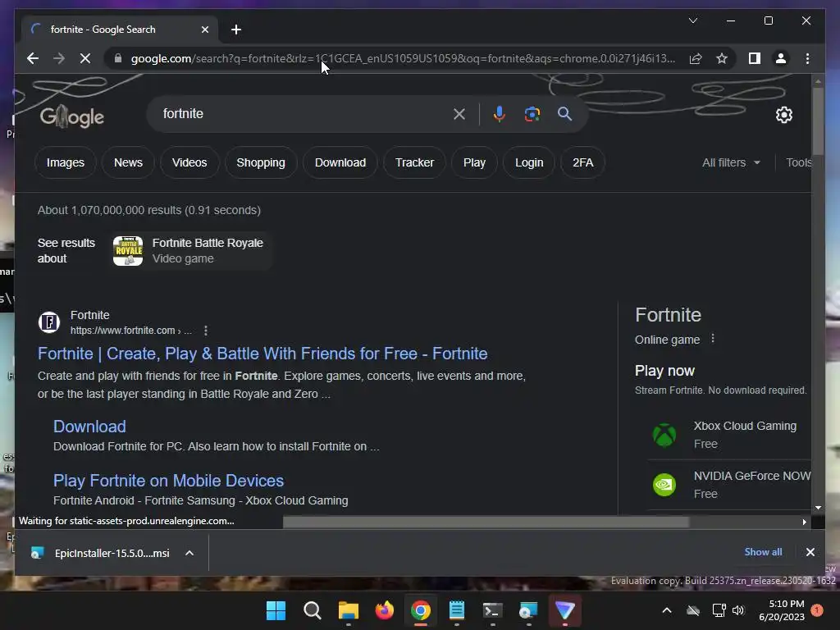Open downloaded EpicInstaller-15.5.0 msi file

pyautogui.click(x=99, y=553)
